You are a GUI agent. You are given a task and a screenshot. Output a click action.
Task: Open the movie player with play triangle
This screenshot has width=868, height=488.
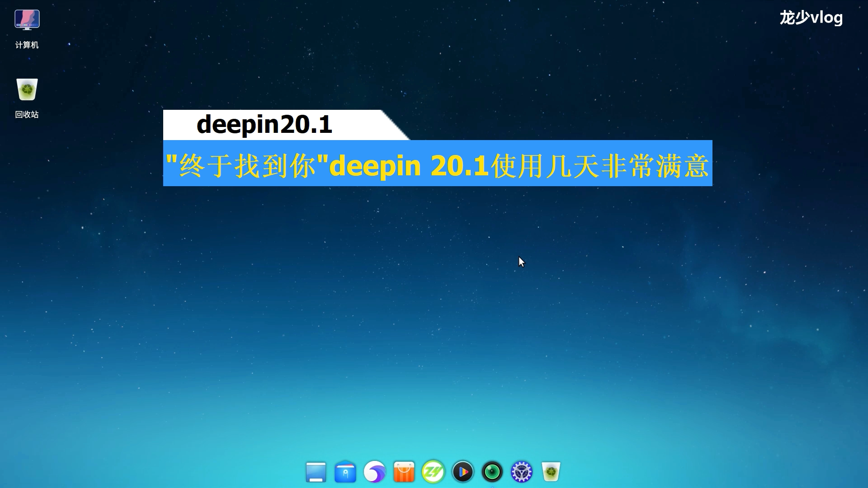[x=463, y=472]
